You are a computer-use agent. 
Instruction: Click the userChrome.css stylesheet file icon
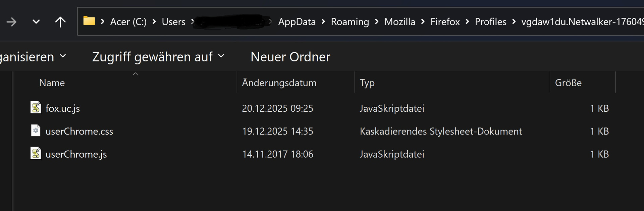click(x=36, y=130)
